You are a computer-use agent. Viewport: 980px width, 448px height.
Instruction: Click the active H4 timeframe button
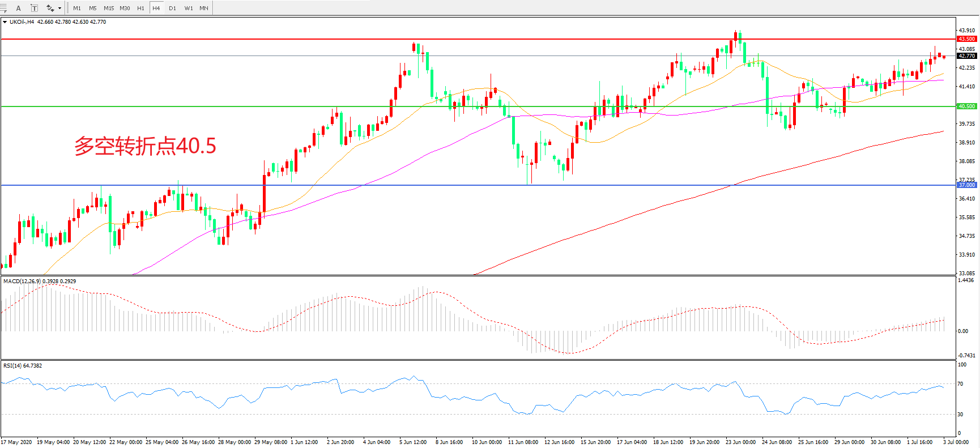(156, 8)
